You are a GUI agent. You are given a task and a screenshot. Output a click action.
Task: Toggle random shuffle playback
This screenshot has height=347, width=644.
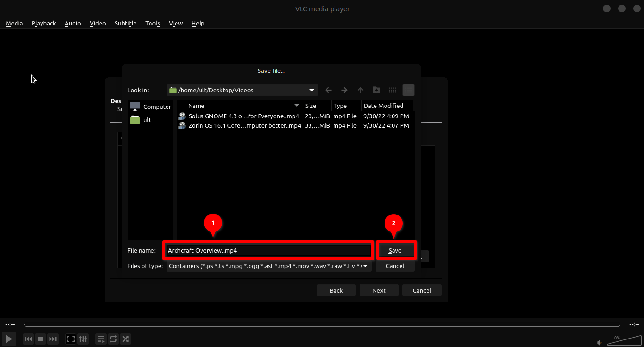coord(125,339)
